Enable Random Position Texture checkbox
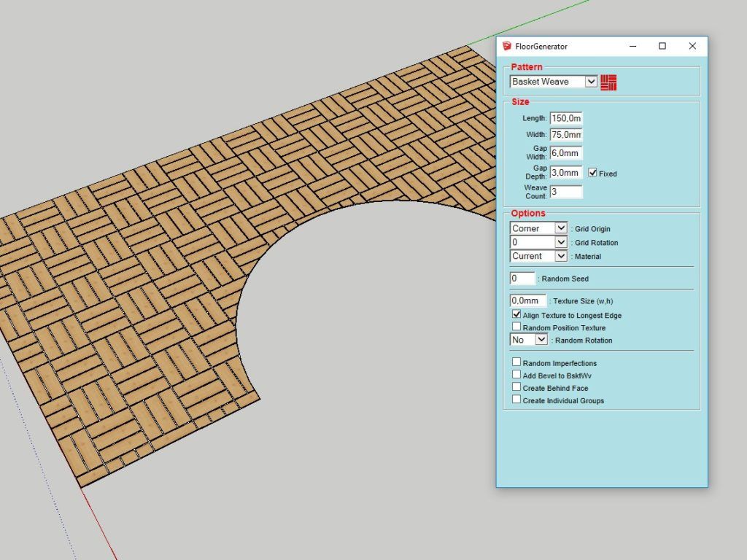 [x=516, y=327]
